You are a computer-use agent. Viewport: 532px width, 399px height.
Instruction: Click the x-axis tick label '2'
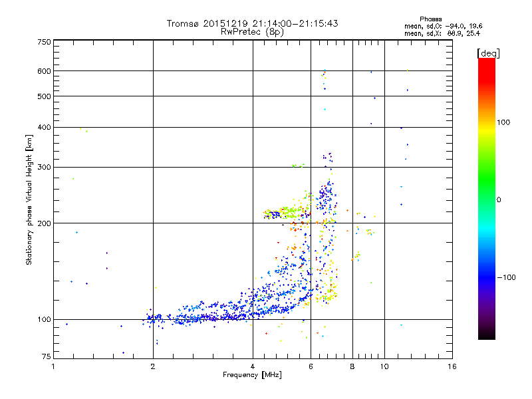153,366
